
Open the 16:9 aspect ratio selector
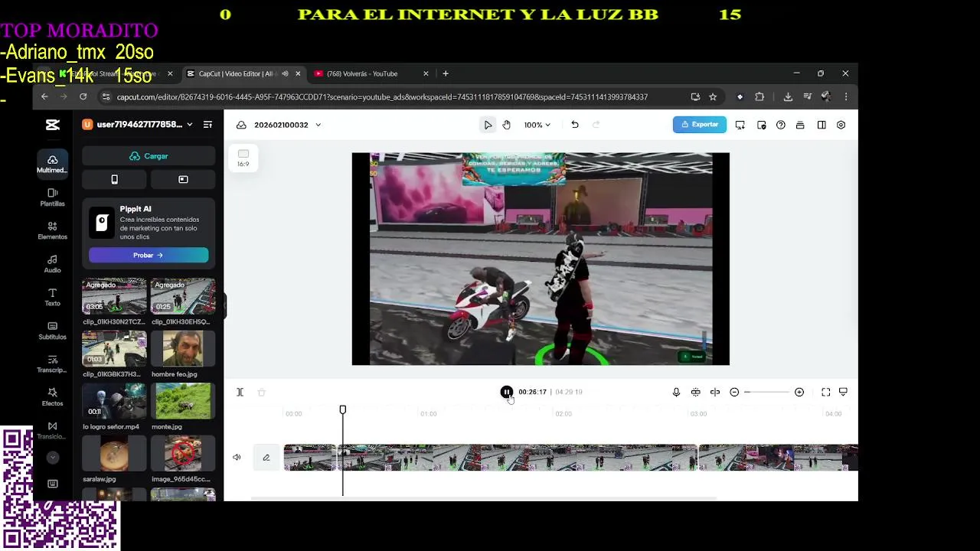coord(243,158)
